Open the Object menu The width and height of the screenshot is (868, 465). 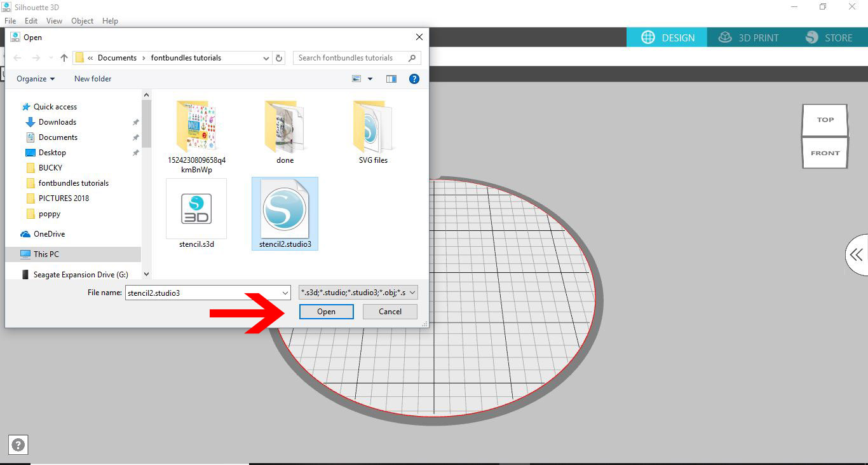coord(83,21)
